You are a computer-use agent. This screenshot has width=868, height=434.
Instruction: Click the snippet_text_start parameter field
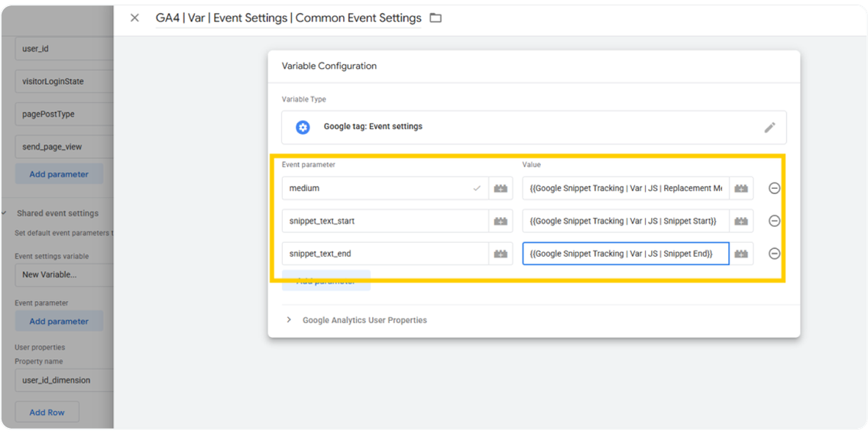385,221
